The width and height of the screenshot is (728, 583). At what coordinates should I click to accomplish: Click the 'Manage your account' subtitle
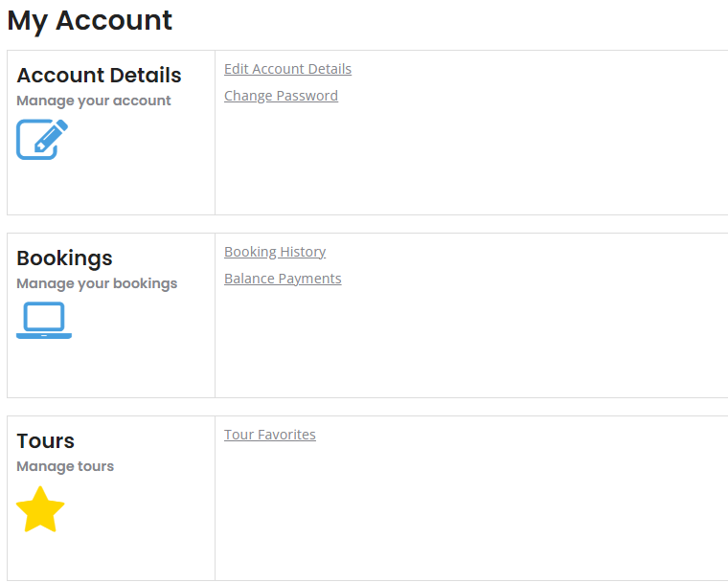[x=94, y=101]
